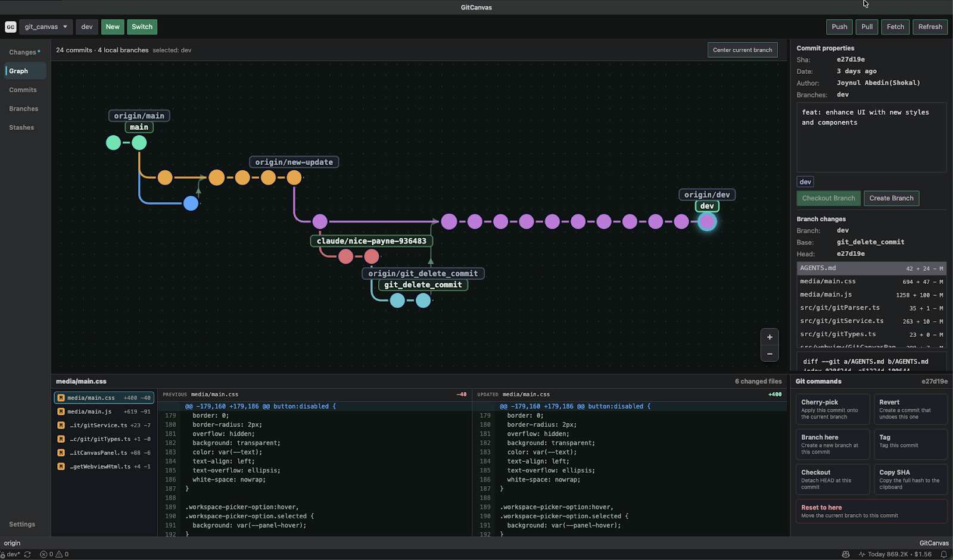Zoom out the graph with minus button
This screenshot has height=560, width=953.
click(770, 353)
